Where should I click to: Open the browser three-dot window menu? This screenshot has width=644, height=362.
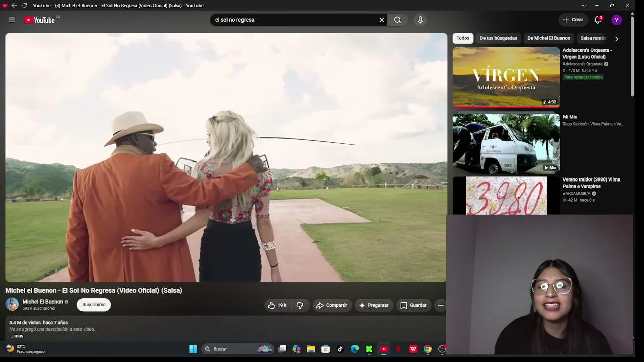pyautogui.click(x=583, y=5)
